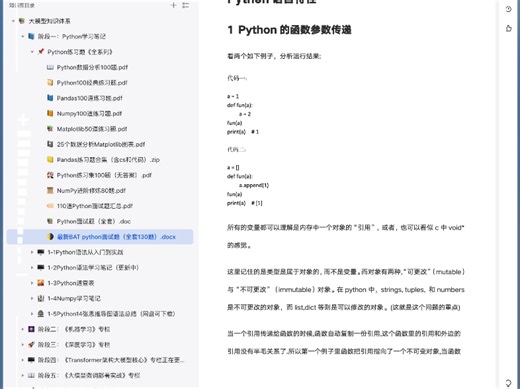Click the monitor icon of 1-1Python语法从入门到实战
Image resolution: width=520 pixels, height=389 pixels.
click(x=41, y=252)
